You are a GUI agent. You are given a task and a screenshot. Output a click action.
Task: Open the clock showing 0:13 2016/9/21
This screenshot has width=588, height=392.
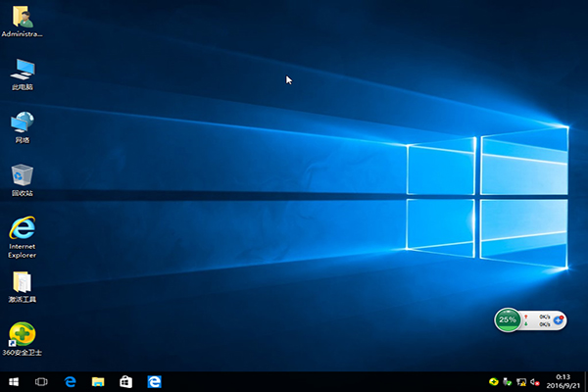[x=563, y=380]
